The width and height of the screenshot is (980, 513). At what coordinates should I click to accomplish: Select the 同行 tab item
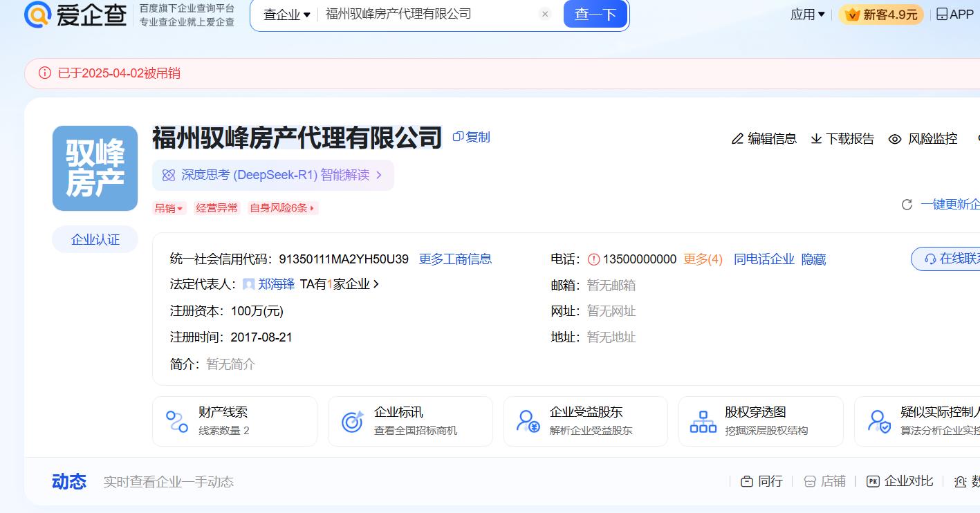point(761,481)
